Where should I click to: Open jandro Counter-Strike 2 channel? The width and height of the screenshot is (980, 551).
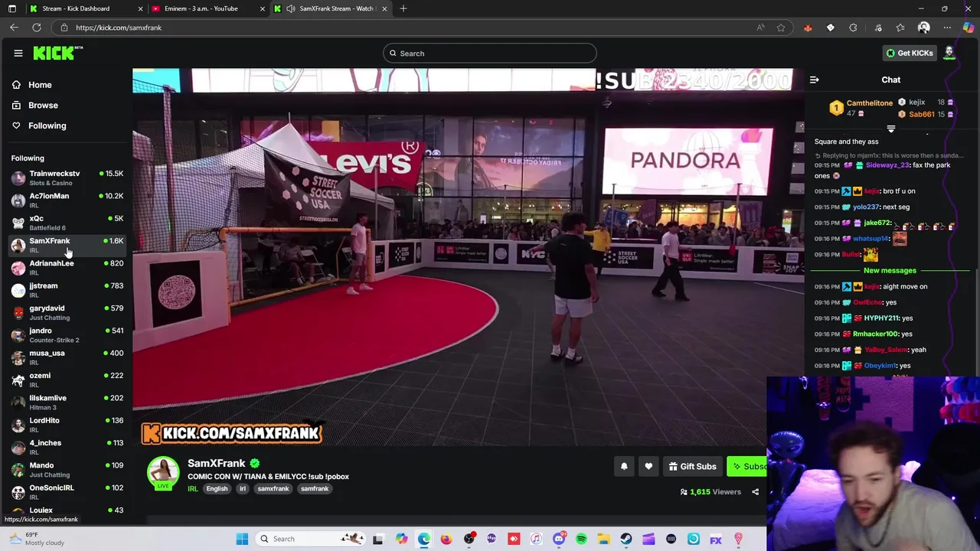67,335
